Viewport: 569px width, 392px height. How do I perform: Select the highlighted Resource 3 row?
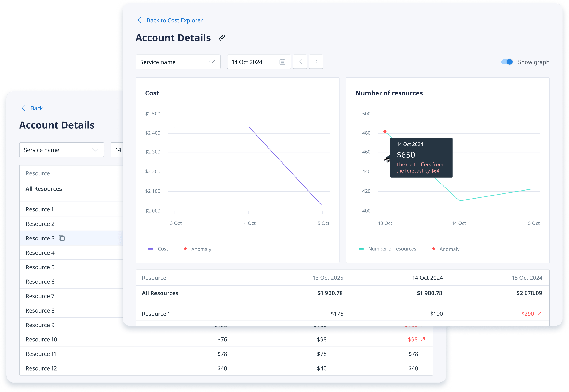(x=71, y=238)
